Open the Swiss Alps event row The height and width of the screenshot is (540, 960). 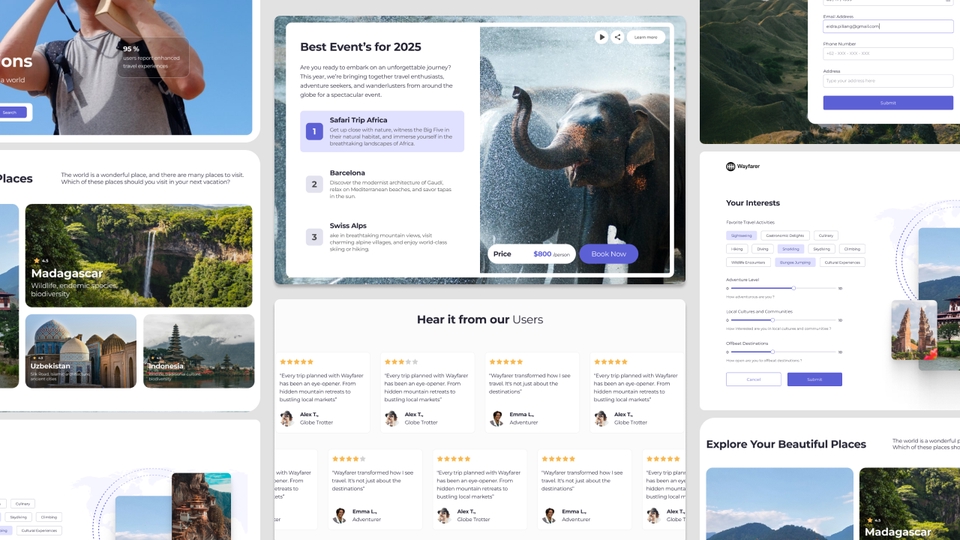[x=382, y=237]
